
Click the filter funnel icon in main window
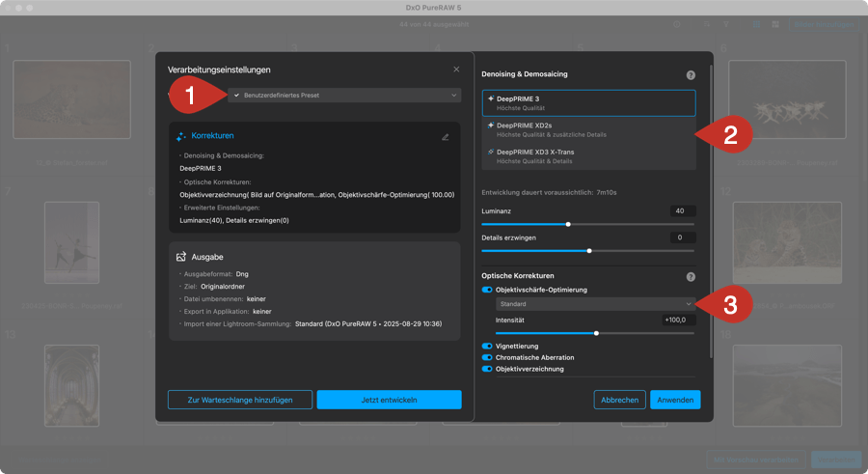(725, 24)
